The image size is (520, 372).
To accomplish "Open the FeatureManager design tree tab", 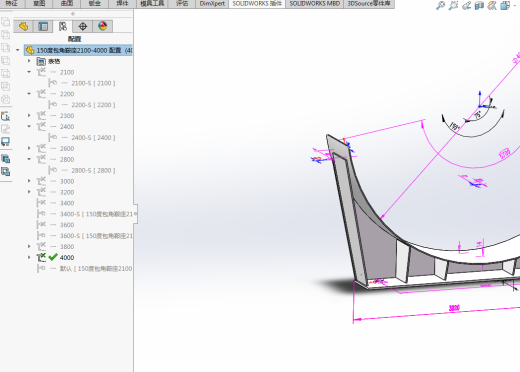I will [x=23, y=26].
